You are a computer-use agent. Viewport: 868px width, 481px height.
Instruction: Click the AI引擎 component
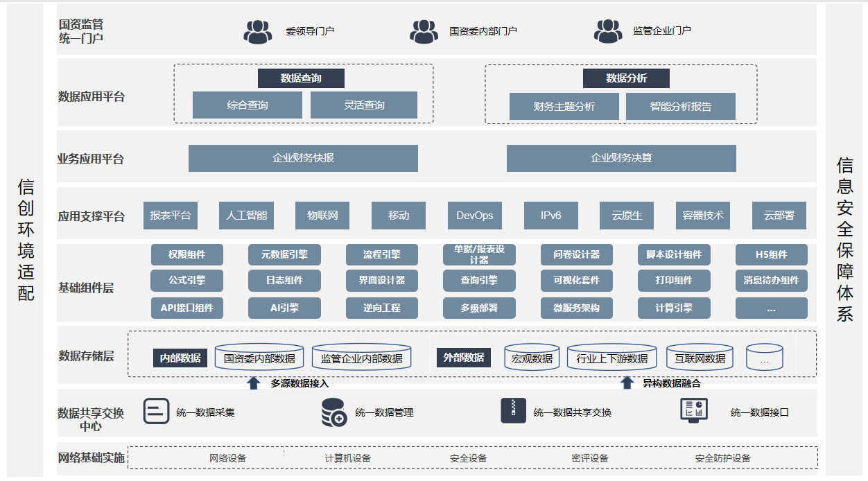284,308
